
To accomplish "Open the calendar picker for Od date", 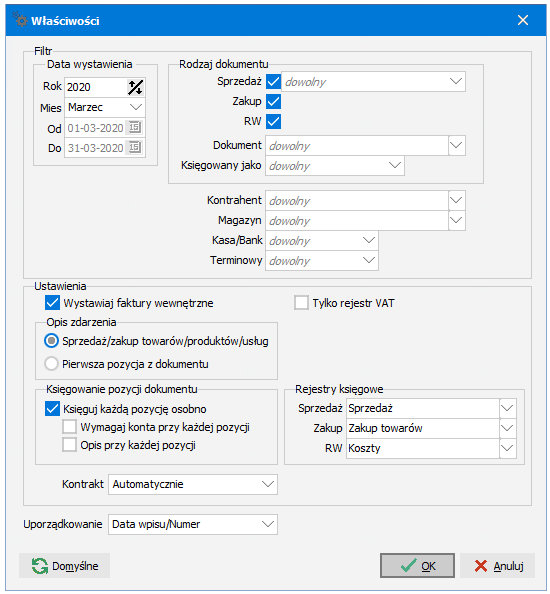I will (134, 127).
